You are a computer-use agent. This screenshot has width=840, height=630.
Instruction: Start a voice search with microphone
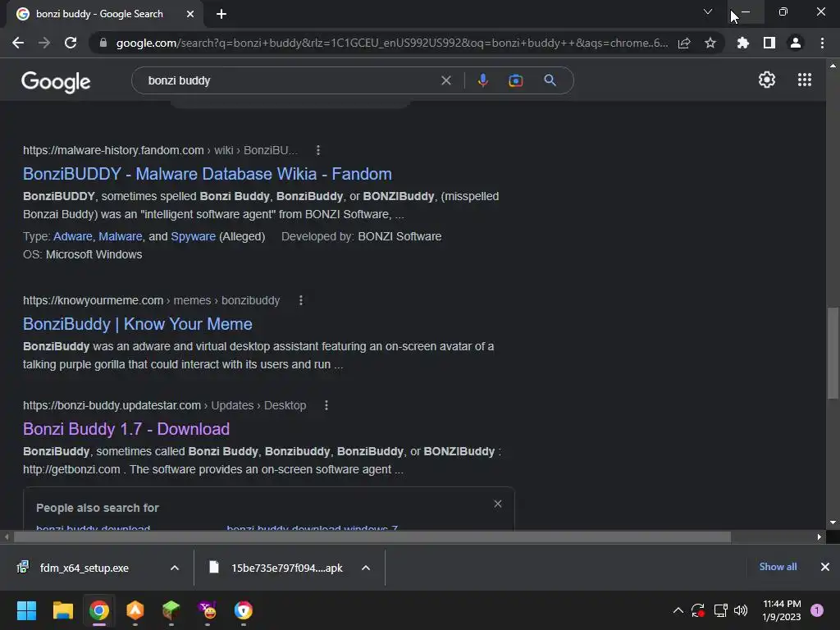pyautogui.click(x=482, y=81)
